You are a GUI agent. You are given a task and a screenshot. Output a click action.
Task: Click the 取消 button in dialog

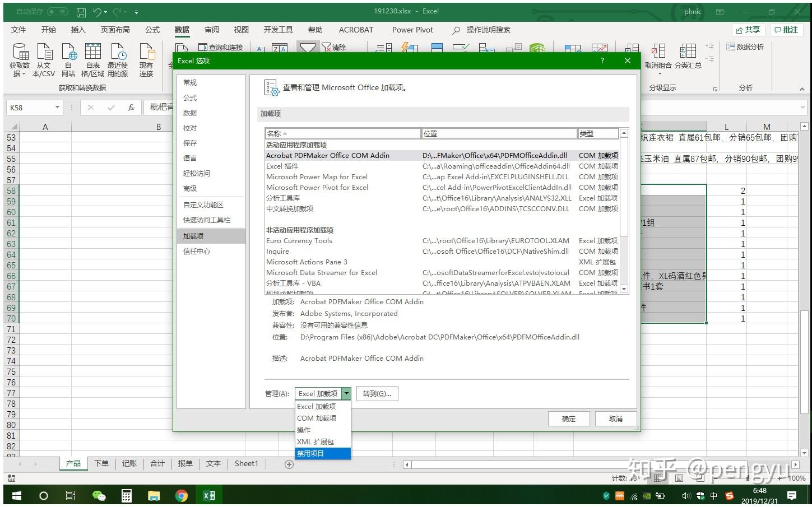click(x=616, y=418)
